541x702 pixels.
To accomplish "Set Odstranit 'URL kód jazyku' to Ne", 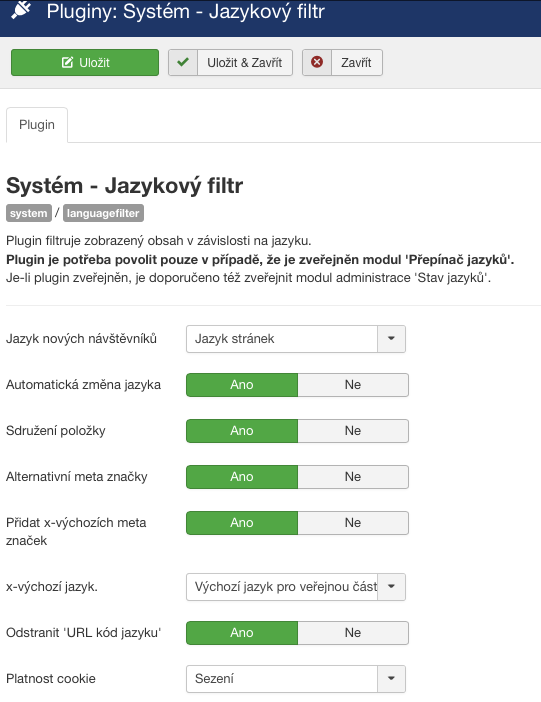I will pyautogui.click(x=353, y=633).
